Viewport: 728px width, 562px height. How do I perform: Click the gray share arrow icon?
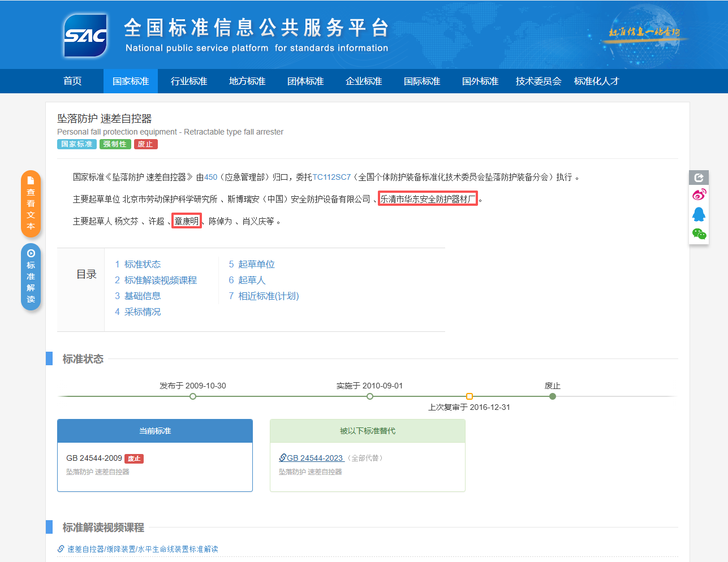pyautogui.click(x=699, y=178)
